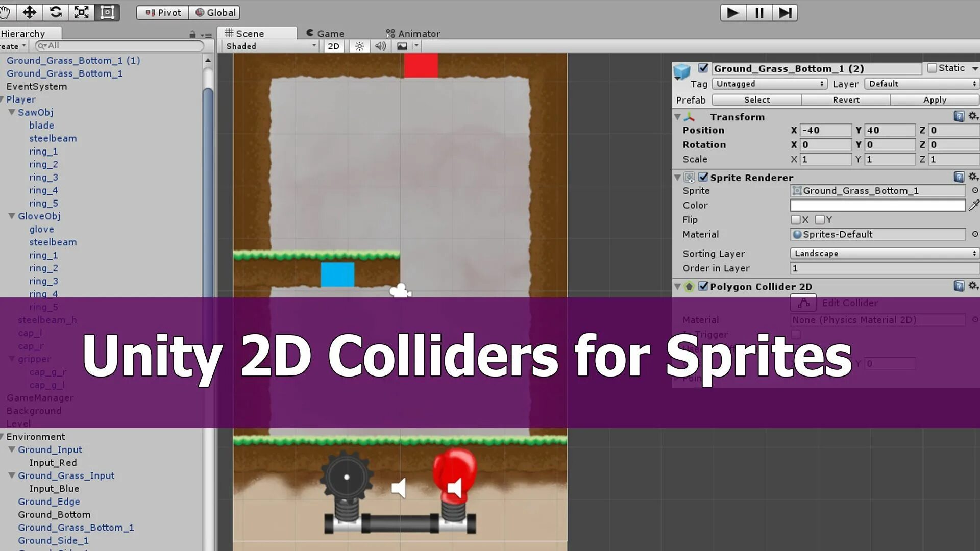Toggle scene lighting sun icon

point(359,46)
